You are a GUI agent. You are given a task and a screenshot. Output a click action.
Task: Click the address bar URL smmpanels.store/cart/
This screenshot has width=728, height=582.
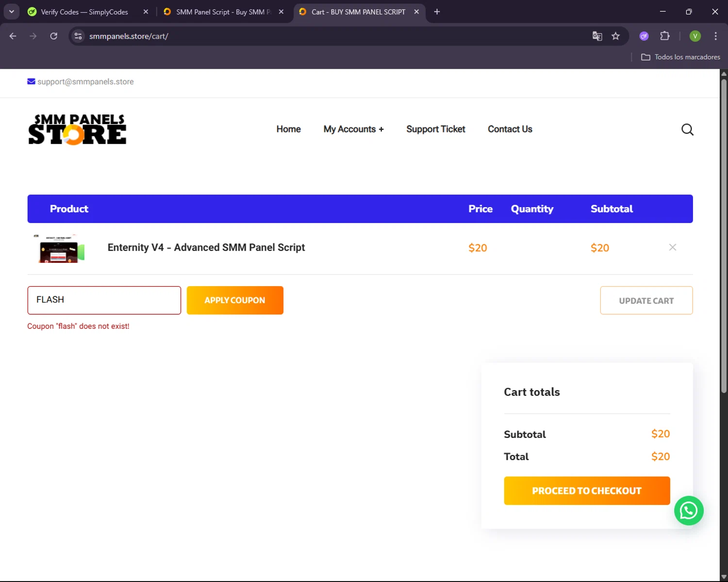pyautogui.click(x=129, y=36)
